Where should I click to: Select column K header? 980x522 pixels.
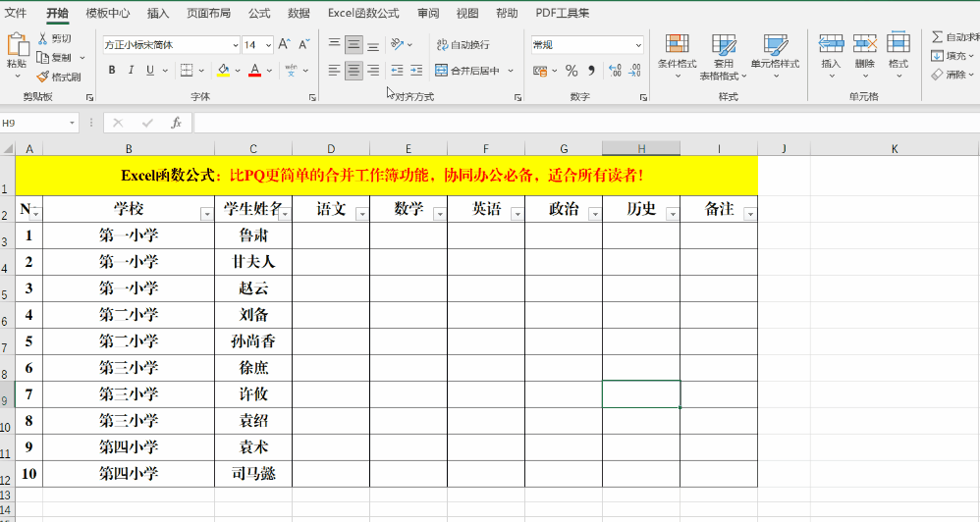point(895,148)
